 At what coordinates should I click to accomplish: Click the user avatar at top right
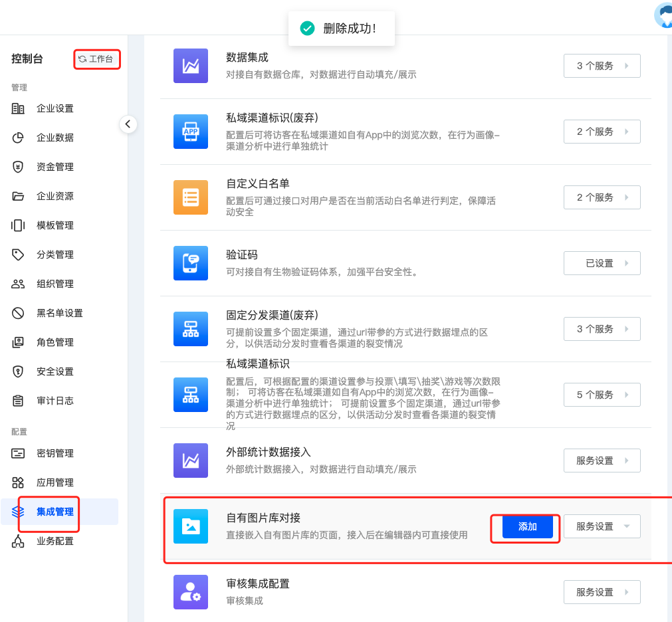pyautogui.click(x=664, y=15)
